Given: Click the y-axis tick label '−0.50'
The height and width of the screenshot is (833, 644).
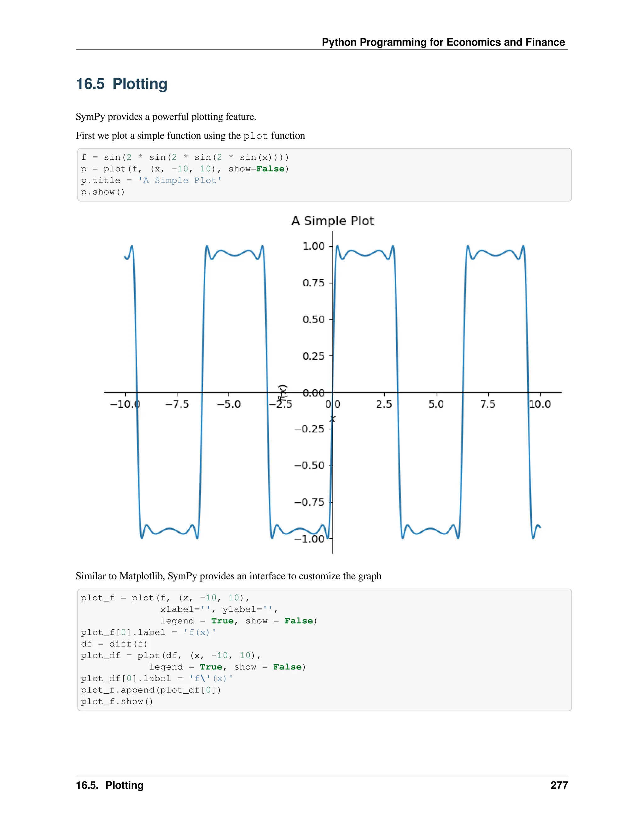Looking at the screenshot, I should tap(309, 465).
